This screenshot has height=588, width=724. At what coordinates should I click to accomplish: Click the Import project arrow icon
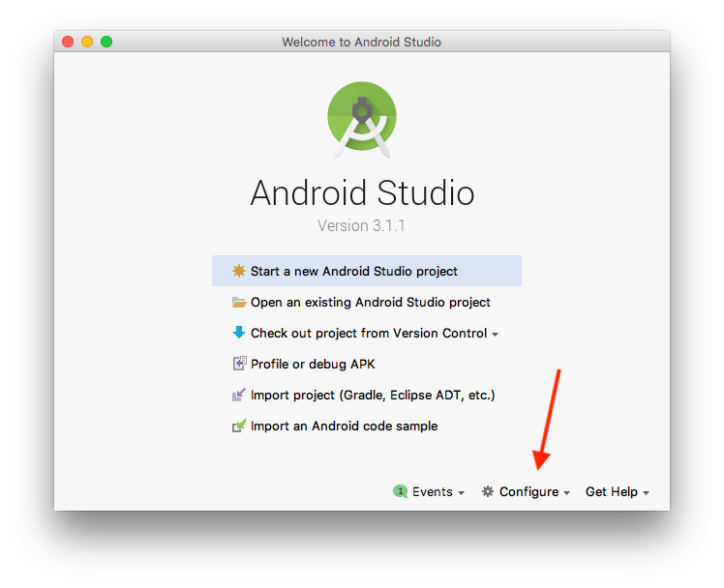point(239,395)
